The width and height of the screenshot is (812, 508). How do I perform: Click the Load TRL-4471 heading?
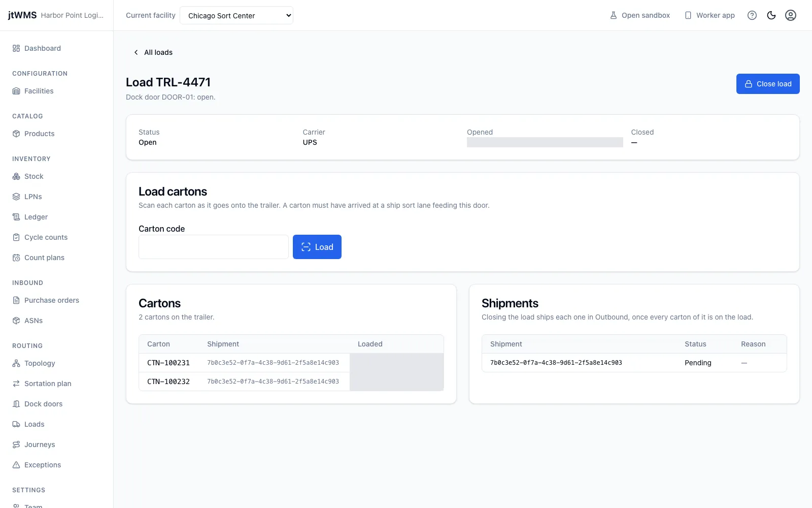tap(168, 82)
